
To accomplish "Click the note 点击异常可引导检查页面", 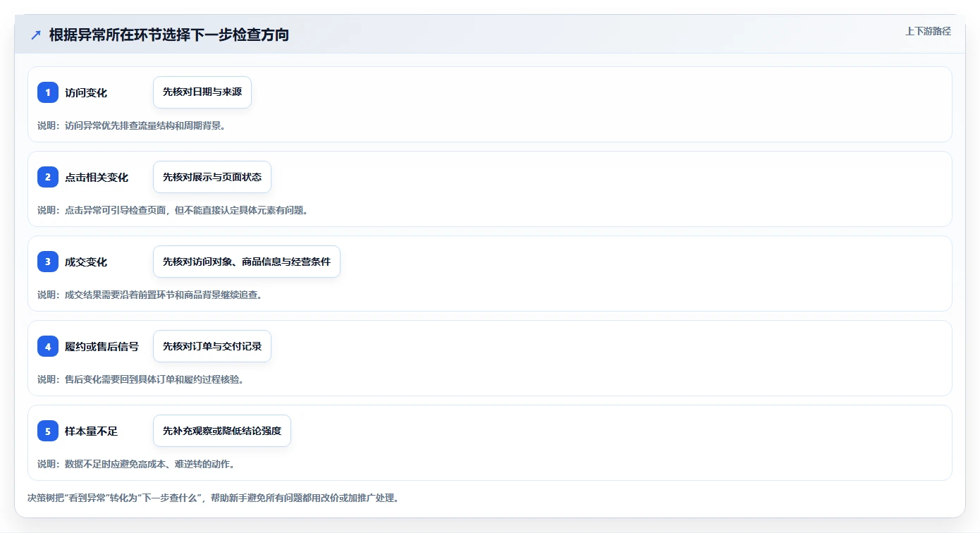I will [x=173, y=210].
